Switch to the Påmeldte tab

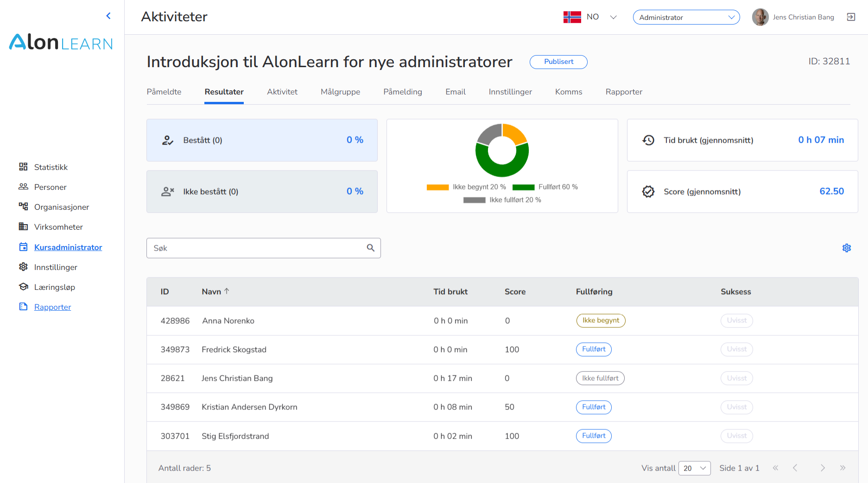[x=164, y=92]
